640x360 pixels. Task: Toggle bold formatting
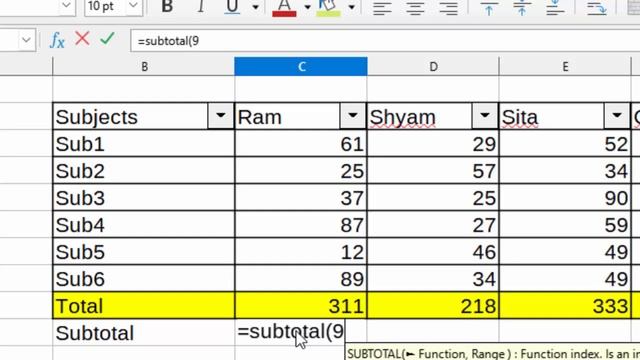point(167,7)
